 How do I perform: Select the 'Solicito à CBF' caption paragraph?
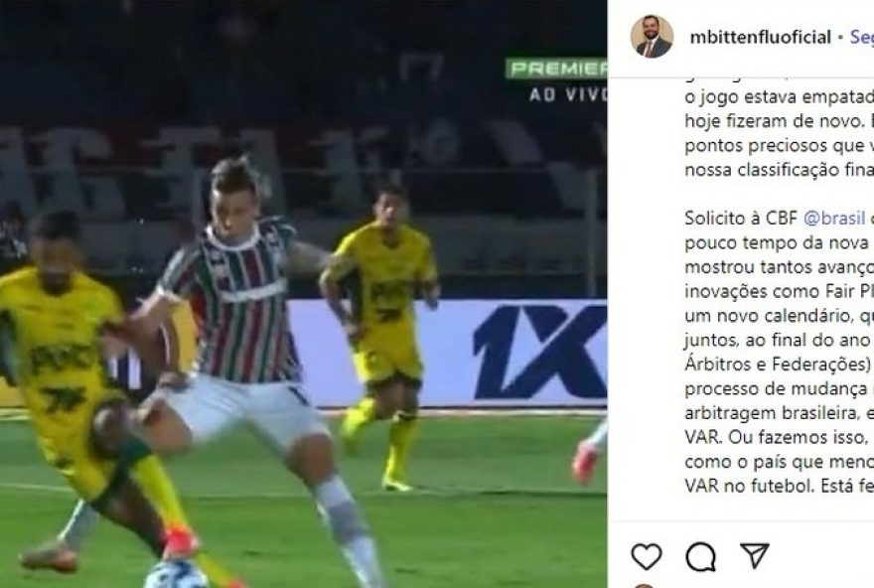[x=780, y=353]
